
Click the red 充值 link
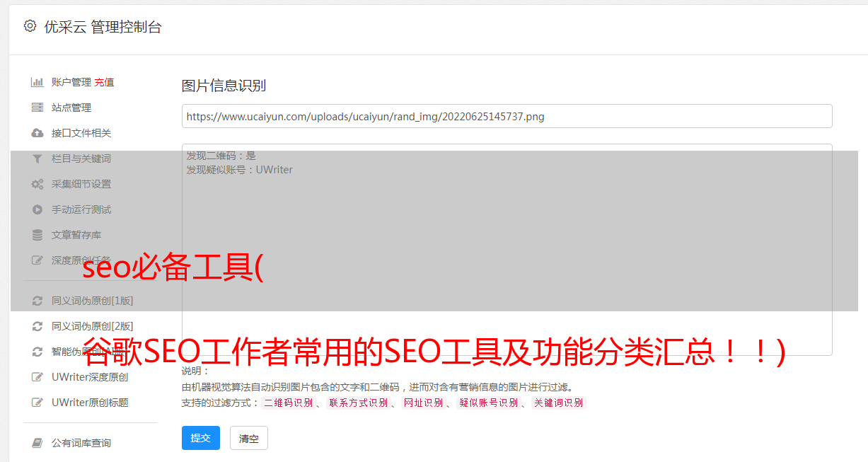[x=104, y=82]
